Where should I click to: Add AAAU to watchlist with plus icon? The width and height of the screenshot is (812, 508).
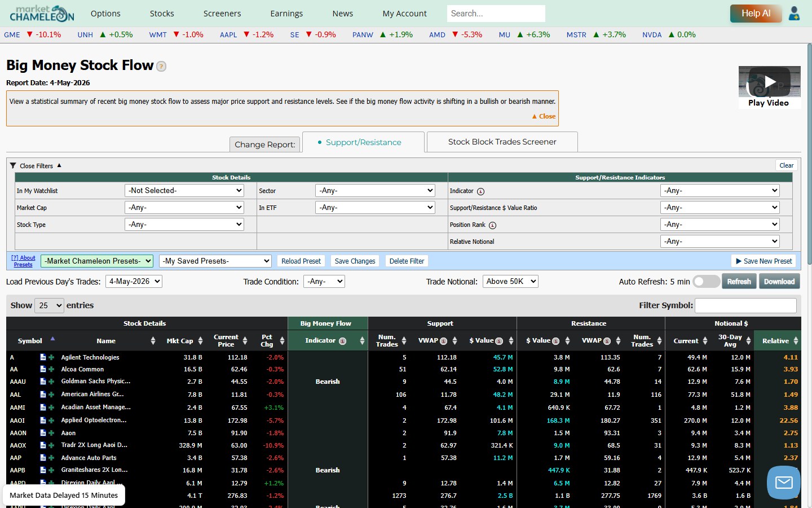click(x=51, y=382)
